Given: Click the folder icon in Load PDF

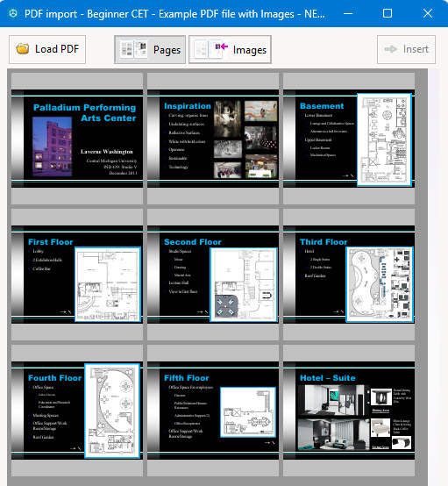Looking at the screenshot, I should tap(23, 48).
